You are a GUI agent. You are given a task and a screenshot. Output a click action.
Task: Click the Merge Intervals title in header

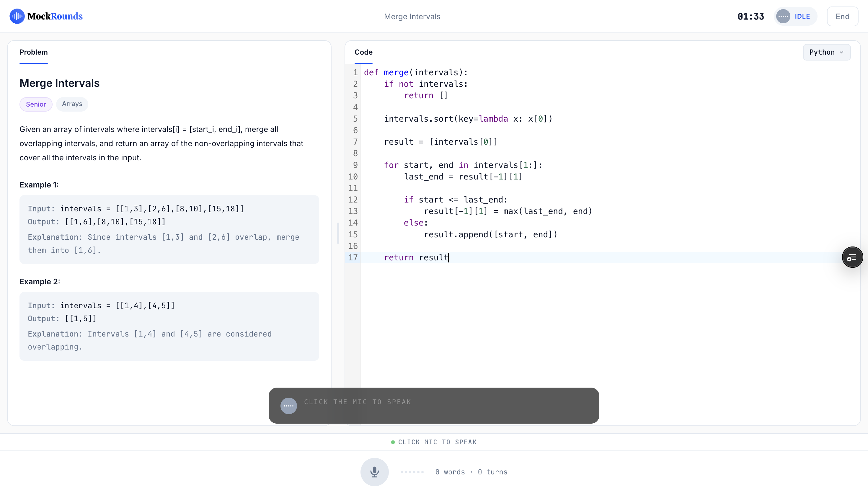(x=412, y=16)
